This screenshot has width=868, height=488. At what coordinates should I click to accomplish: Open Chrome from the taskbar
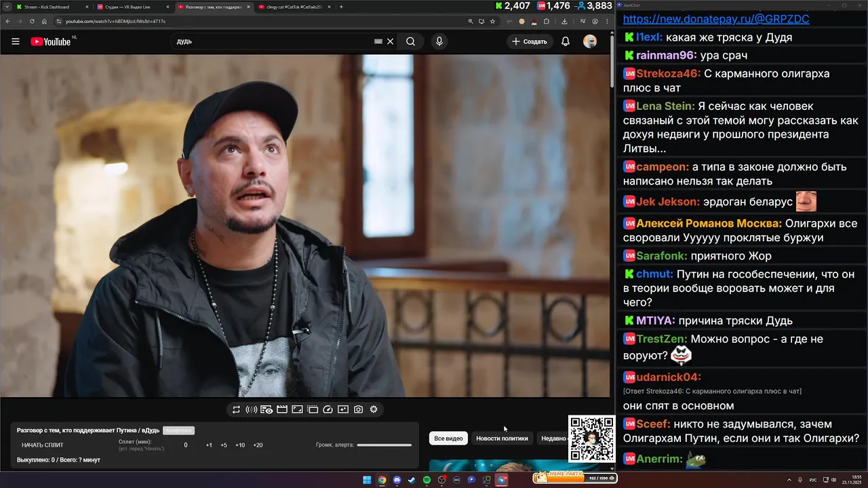(x=382, y=480)
